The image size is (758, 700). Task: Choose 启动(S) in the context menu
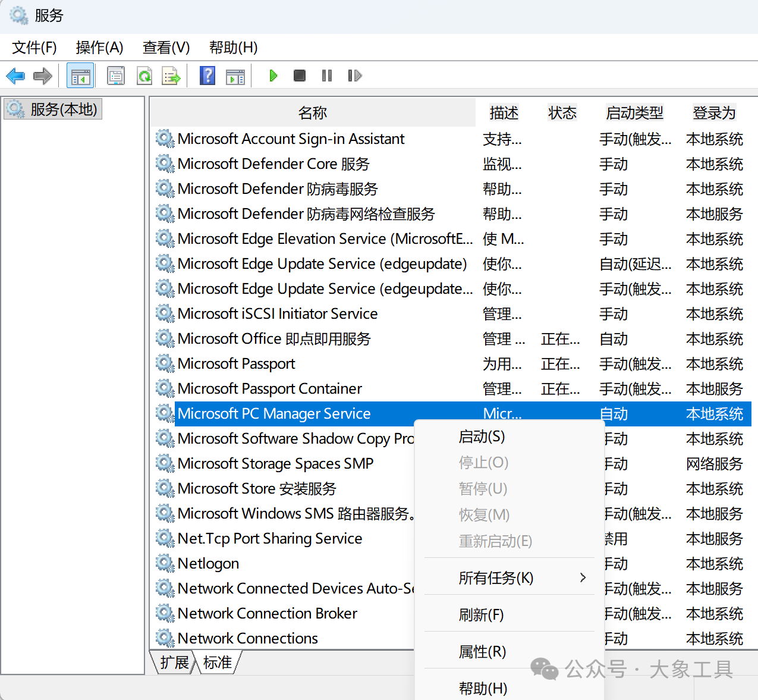[x=482, y=437]
